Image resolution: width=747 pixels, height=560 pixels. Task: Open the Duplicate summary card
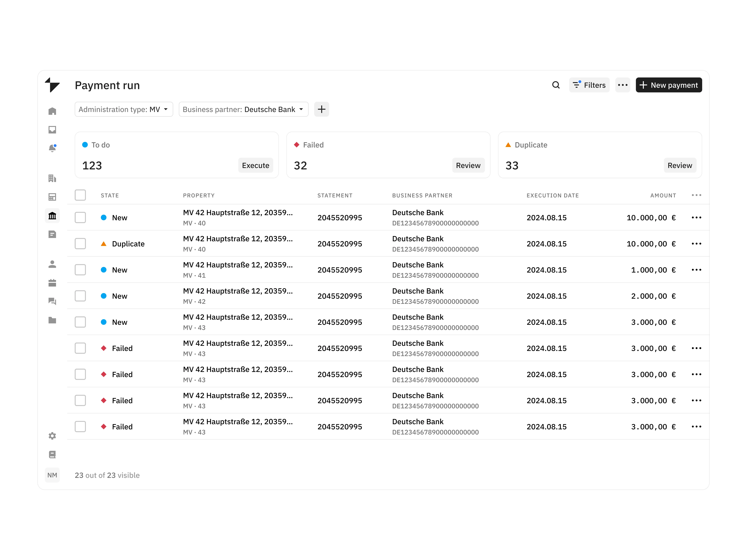(600, 155)
